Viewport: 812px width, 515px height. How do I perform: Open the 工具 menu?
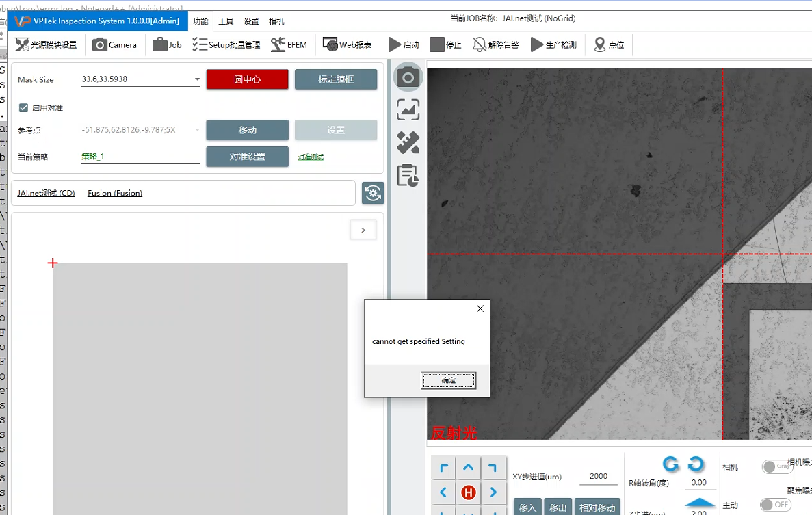tap(226, 21)
